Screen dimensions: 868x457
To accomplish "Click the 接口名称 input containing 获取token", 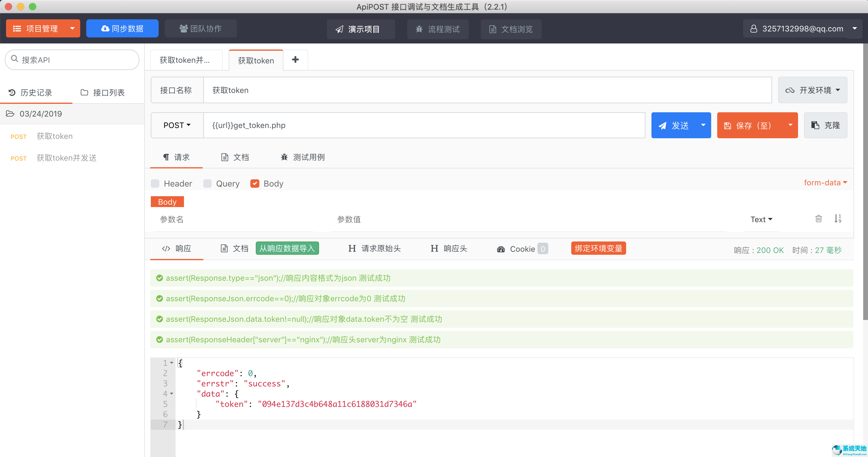I will point(488,90).
